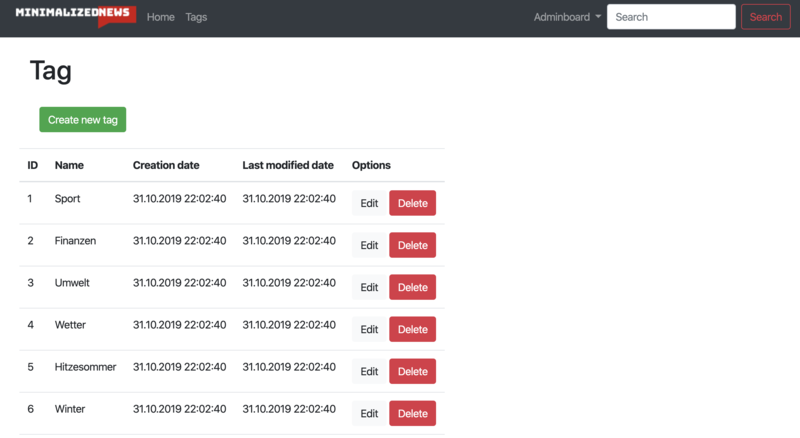Edit the Umwelt tag
The width and height of the screenshot is (800, 438).
click(x=369, y=287)
